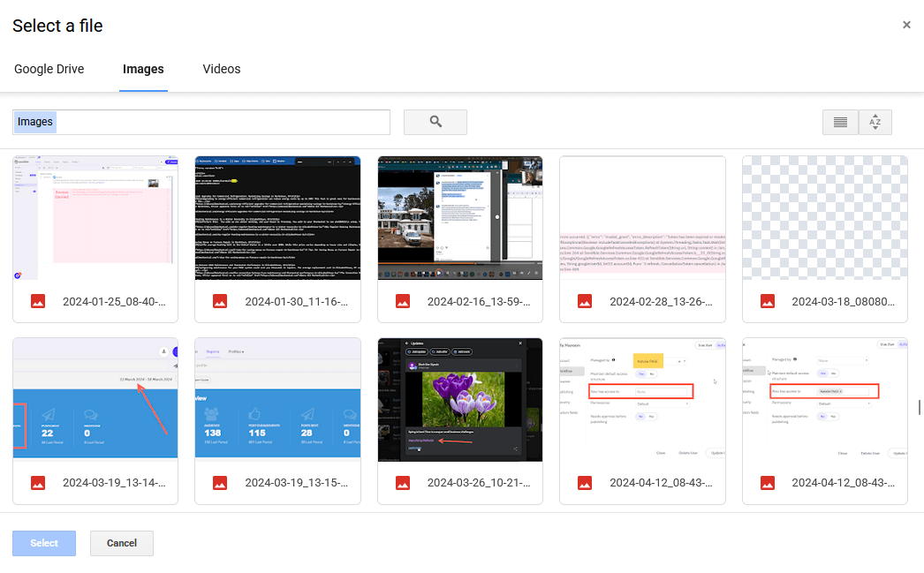This screenshot has width=924, height=573.
Task: Click the file name 2024-03-19_13-15-...
Action: point(297,483)
